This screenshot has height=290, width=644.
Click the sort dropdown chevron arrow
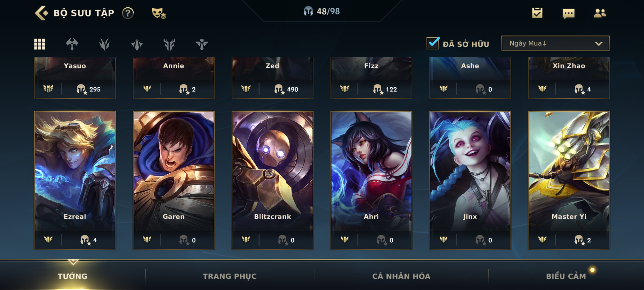[599, 44]
